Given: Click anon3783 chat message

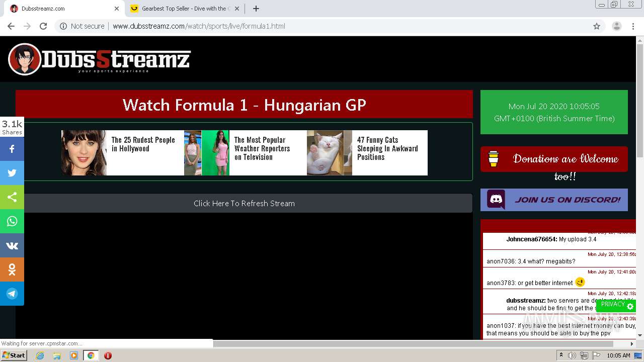Looking at the screenshot, I should click(535, 283).
